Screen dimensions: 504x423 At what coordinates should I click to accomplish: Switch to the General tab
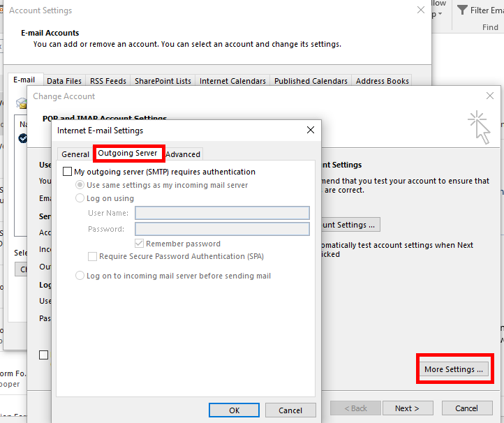tap(75, 154)
